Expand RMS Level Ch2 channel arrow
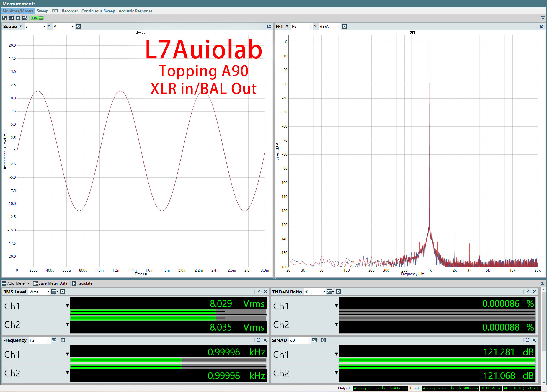Image resolution: width=547 pixels, height=392 pixels. 67,324
